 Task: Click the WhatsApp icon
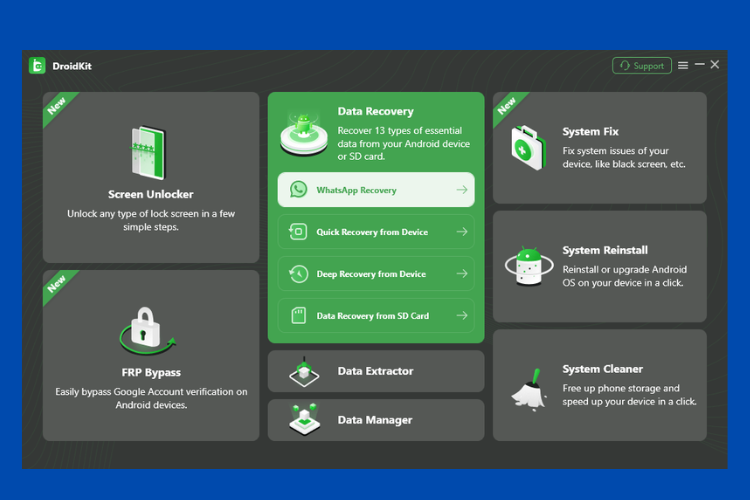pyautogui.click(x=298, y=189)
